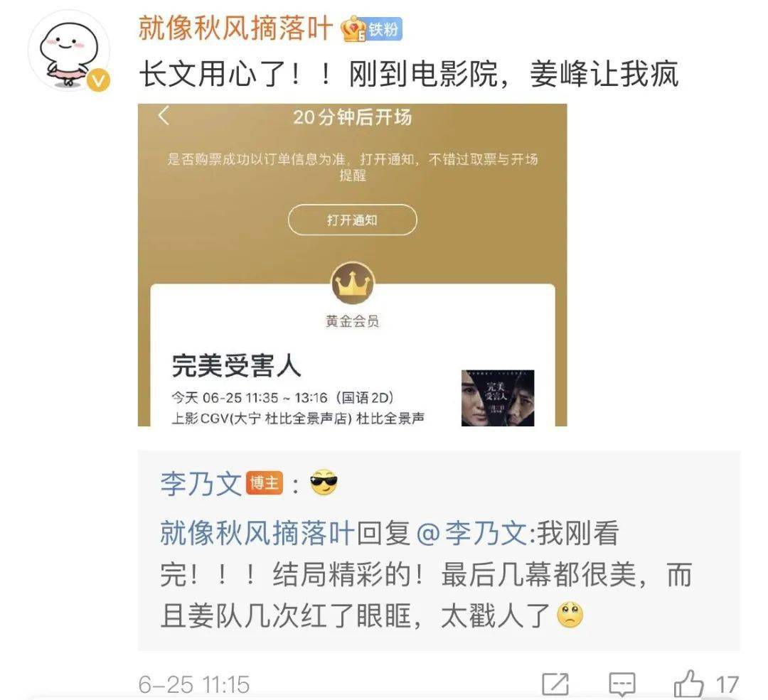
Task: Open the attached ticket screenshot image
Action: 353,265
